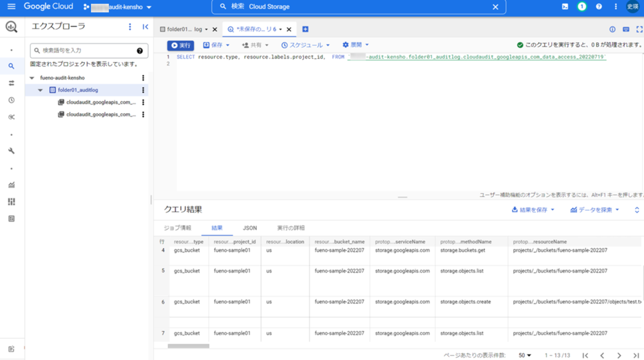Switch to 結果 tab
644x360 pixels.
pos(217,228)
